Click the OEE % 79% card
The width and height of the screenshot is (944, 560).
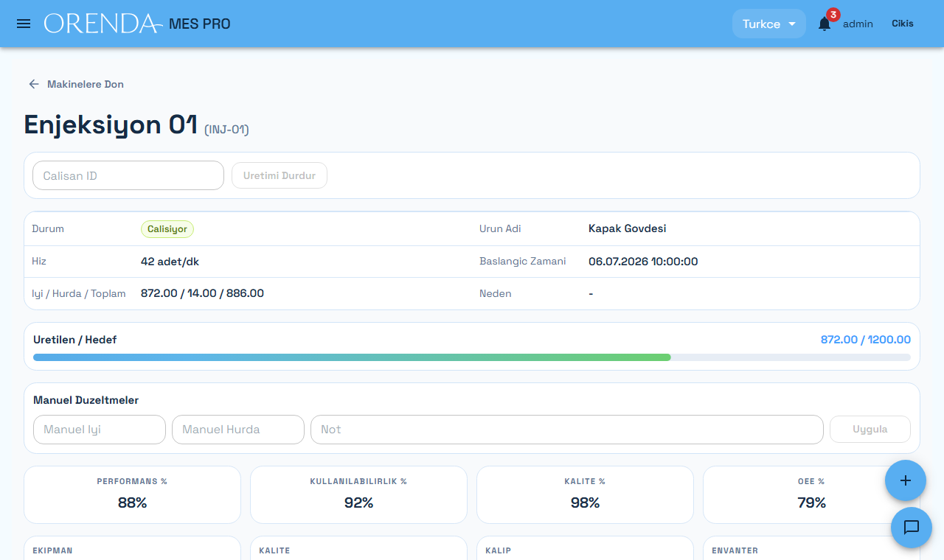tap(811, 494)
